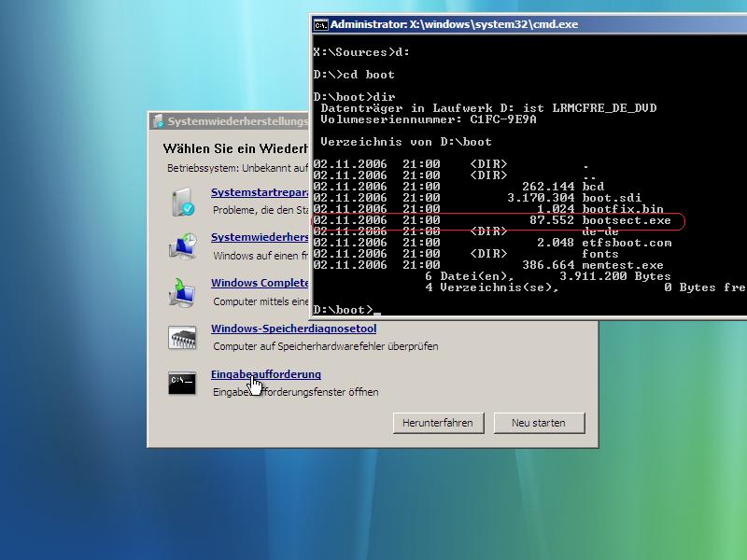
Task: Click the etfsboot.com entry in cmd
Action: [492, 243]
